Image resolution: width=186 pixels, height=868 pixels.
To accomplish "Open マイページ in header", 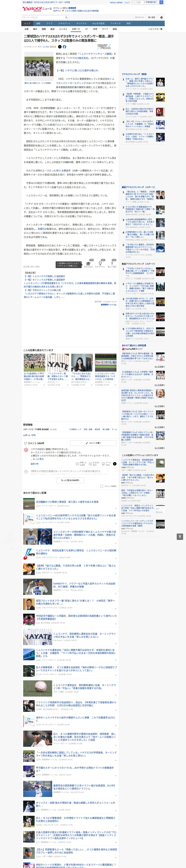I will coord(139,17).
